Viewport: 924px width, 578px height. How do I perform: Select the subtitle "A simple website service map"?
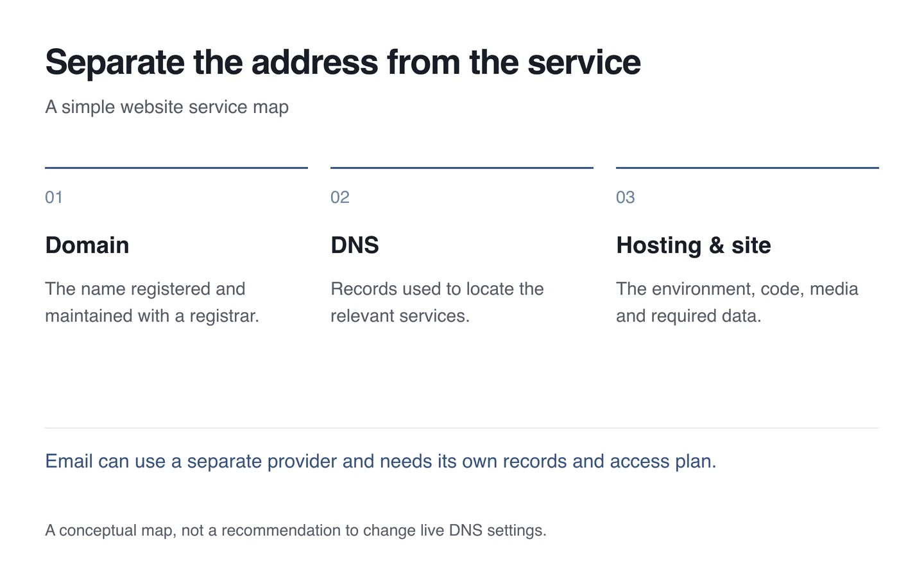[x=167, y=107]
